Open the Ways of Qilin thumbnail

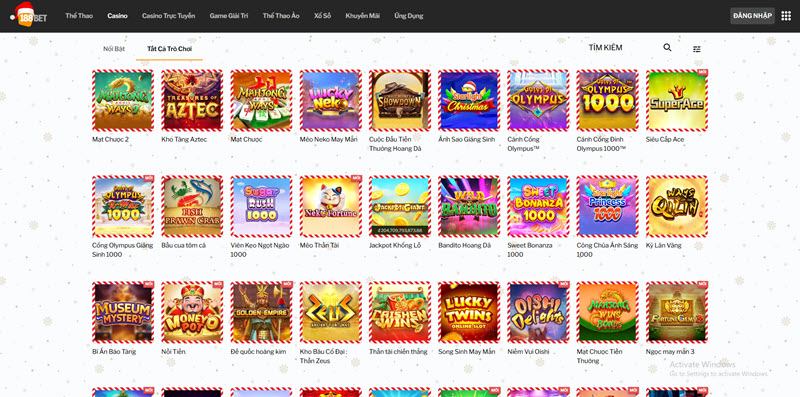tap(677, 207)
